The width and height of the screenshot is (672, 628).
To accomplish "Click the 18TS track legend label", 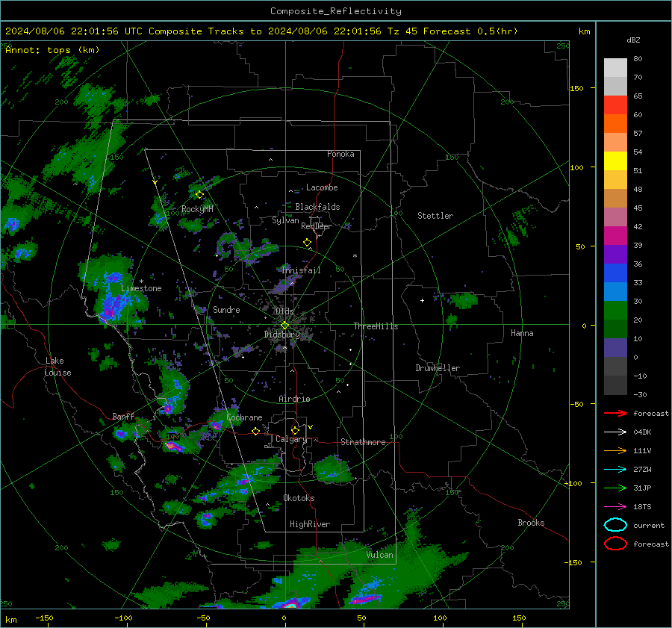I will tap(642, 507).
